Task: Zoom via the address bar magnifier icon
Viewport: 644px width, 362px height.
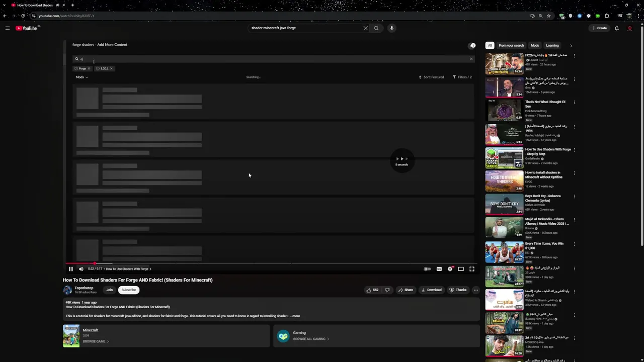Action: [541, 16]
